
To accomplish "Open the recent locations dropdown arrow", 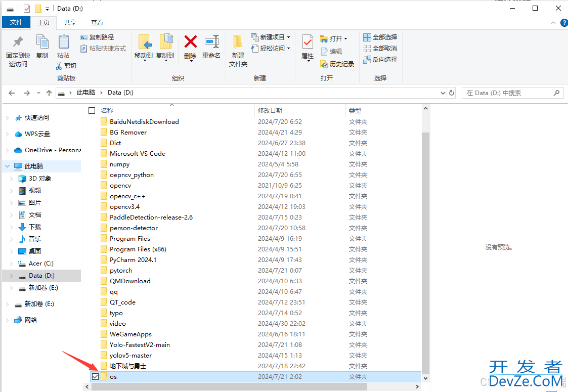I will (x=38, y=93).
